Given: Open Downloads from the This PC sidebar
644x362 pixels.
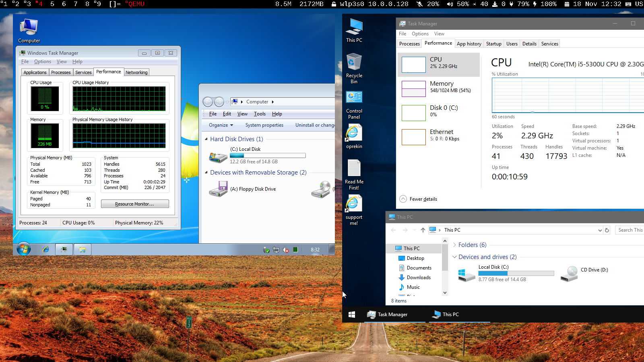Looking at the screenshot, I should (x=418, y=277).
